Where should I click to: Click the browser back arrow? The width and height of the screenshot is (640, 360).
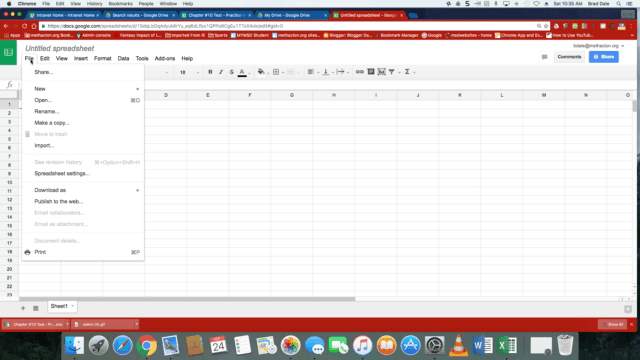6,26
